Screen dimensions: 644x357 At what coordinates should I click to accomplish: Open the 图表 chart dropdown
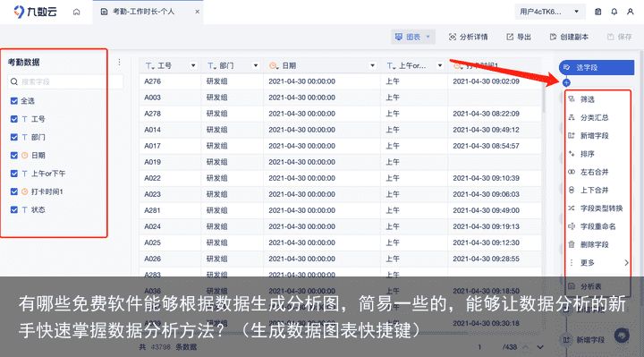click(412, 37)
